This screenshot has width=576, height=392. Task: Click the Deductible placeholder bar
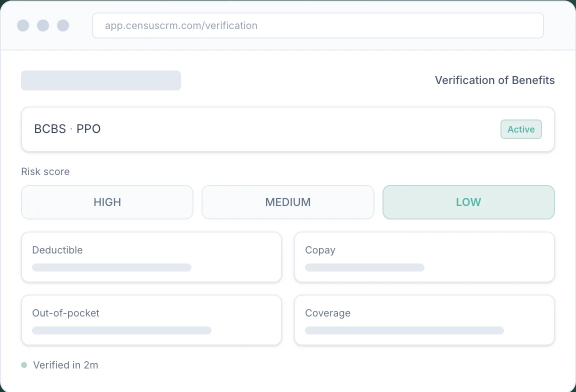coord(111,267)
